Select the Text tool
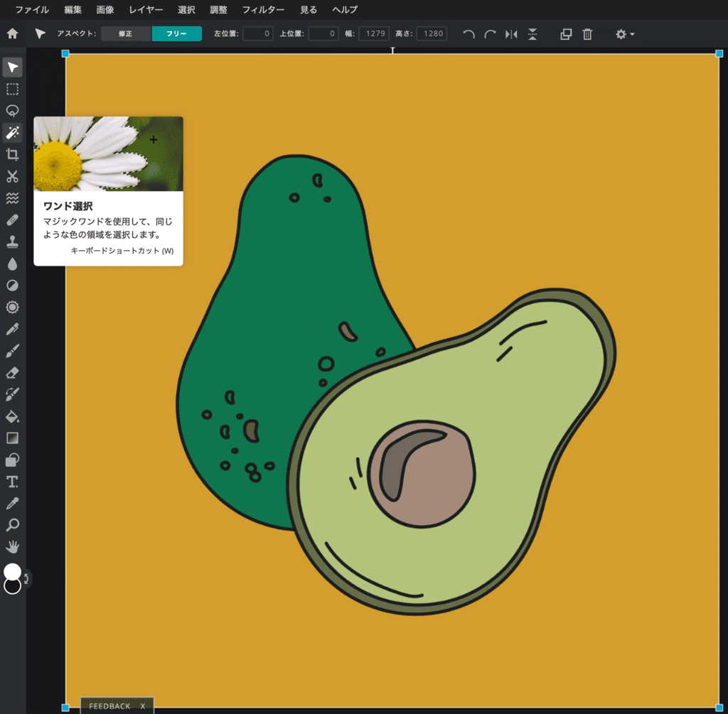 click(x=12, y=482)
